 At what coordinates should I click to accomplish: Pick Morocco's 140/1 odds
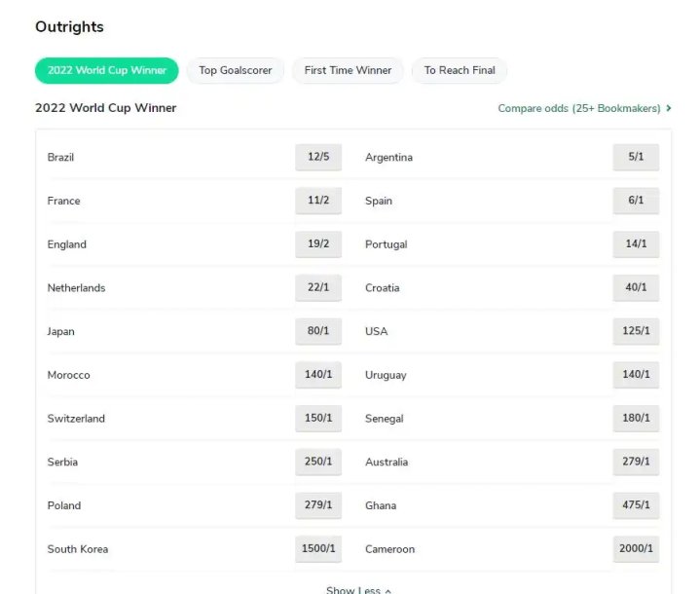[318, 375]
